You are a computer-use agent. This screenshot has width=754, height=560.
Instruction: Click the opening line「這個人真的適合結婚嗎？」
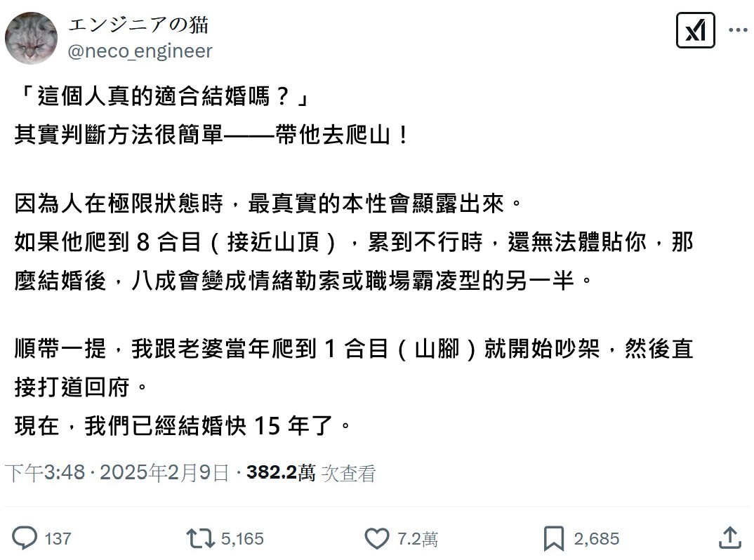pos(162,96)
